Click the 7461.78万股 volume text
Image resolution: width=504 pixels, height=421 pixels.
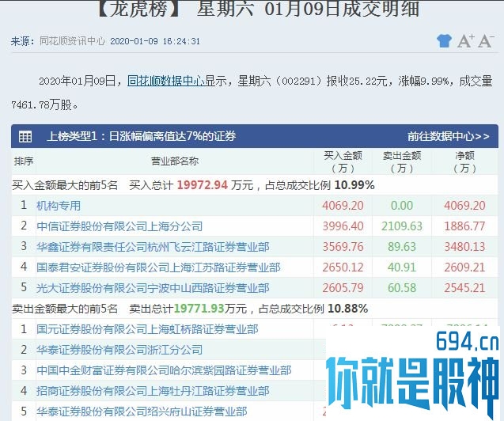click(x=44, y=104)
